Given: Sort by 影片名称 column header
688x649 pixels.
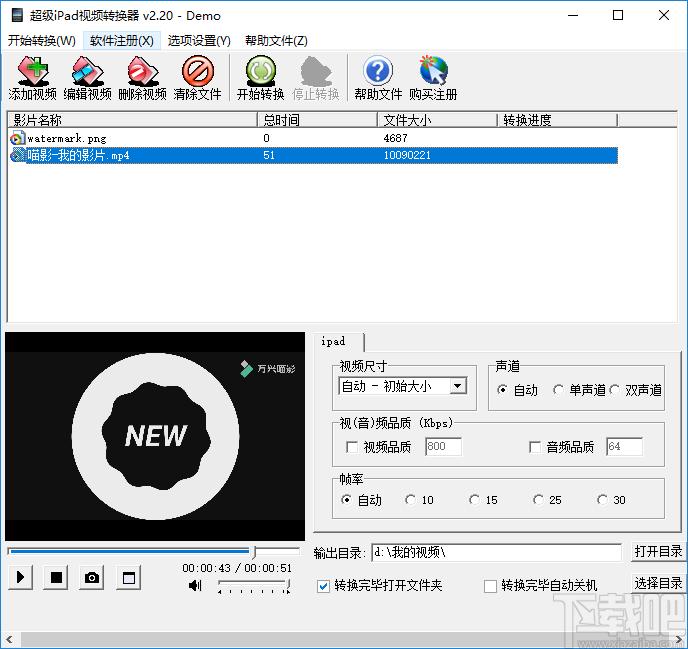Looking at the screenshot, I should (133, 120).
